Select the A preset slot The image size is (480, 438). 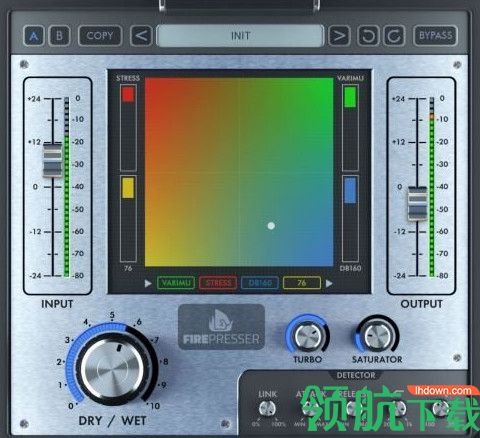click(x=33, y=35)
